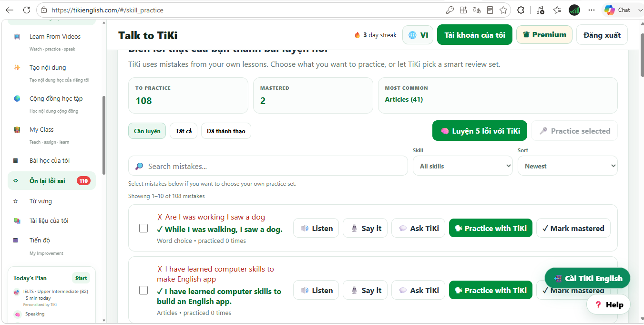Tick checkbox for 'While I was walking' mistake

[143, 228]
